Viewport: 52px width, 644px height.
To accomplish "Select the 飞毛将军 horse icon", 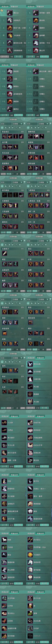I will [10, 35].
